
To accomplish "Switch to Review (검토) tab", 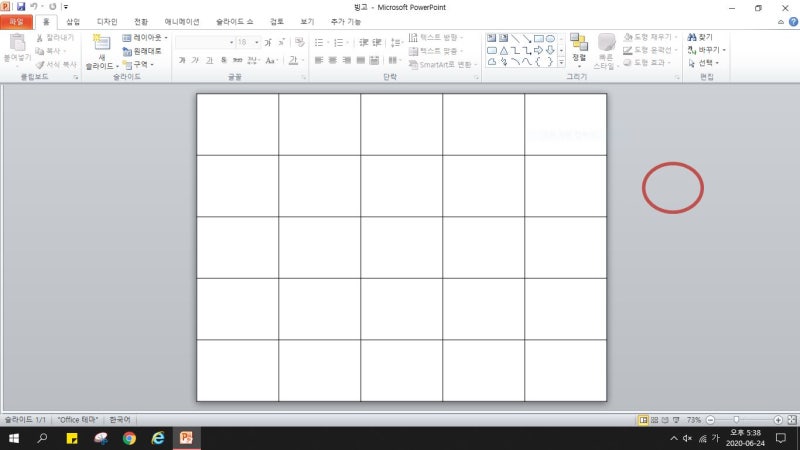I will tap(277, 21).
